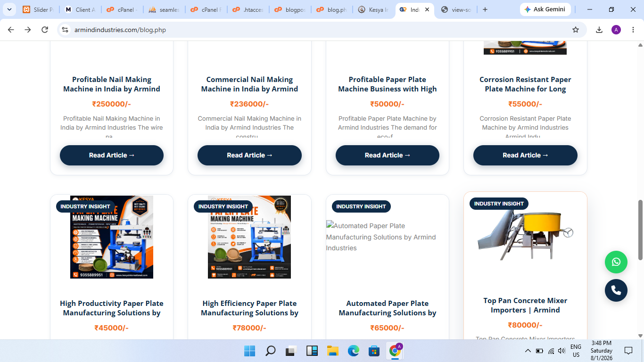The image size is (644, 362).
Task: Open Widgets icon in taskbar
Action: click(x=312, y=351)
